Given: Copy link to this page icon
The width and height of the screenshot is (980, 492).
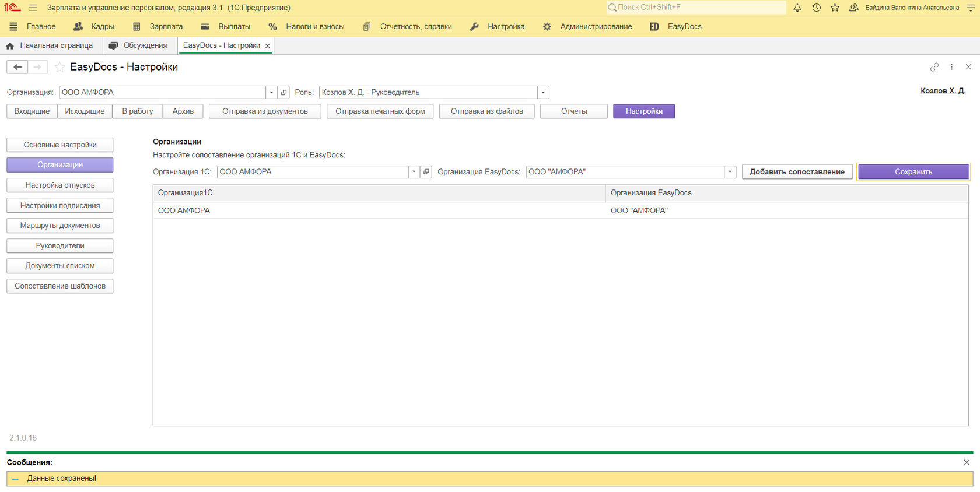Looking at the screenshot, I should (x=935, y=67).
